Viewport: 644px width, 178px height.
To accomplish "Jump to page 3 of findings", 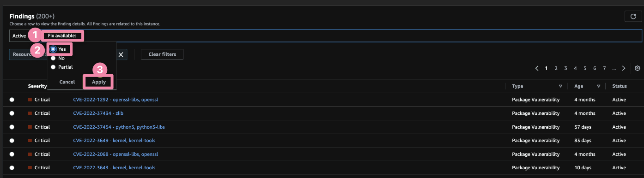I will (x=565, y=68).
